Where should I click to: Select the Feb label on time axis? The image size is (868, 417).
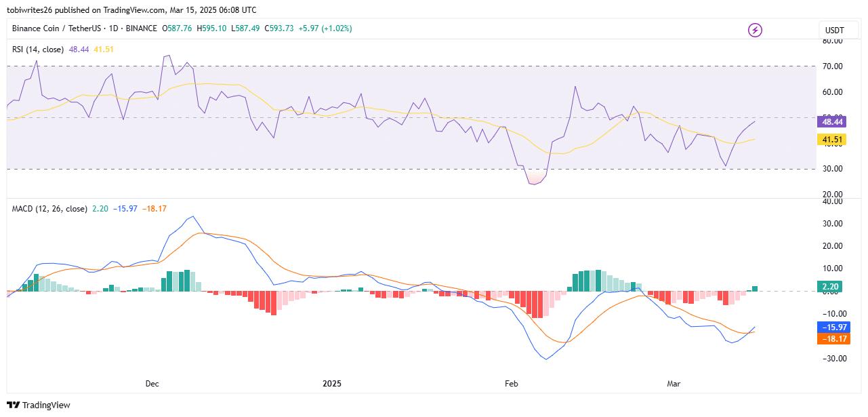click(511, 383)
